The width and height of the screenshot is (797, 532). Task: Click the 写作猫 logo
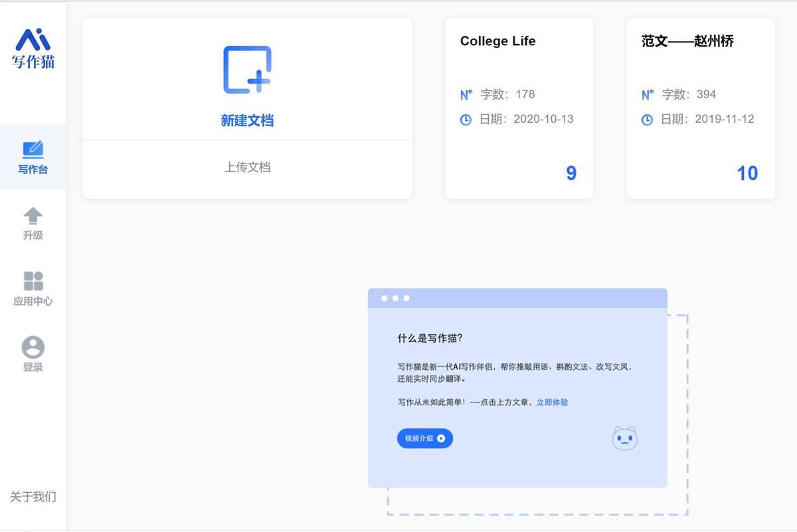point(33,48)
